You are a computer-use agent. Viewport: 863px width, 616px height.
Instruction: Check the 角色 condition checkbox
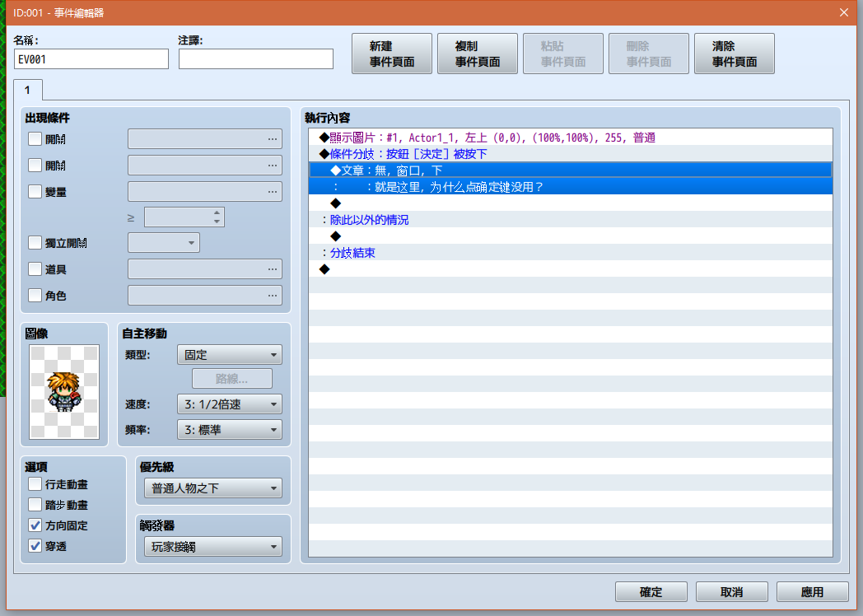point(35,296)
